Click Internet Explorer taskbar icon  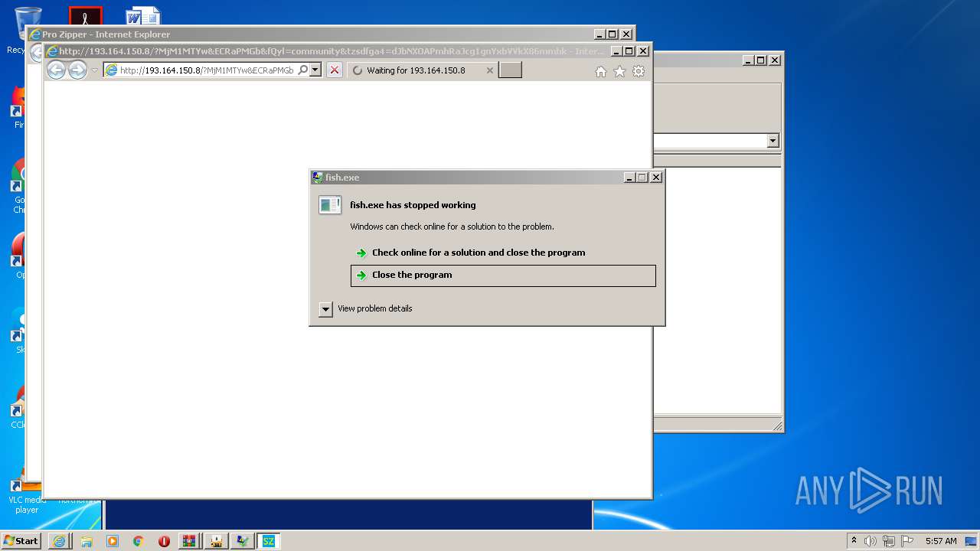[x=60, y=541]
